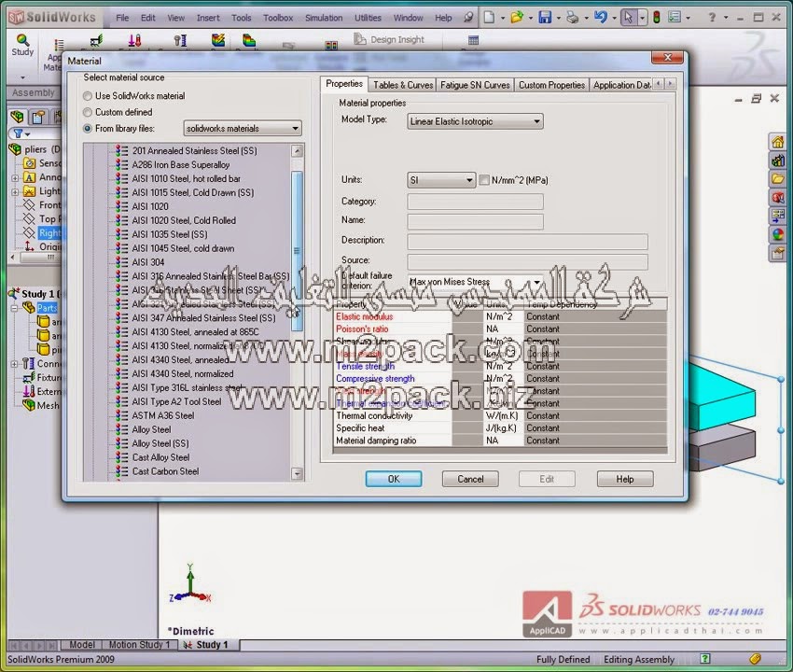
Task: Click the Design Insight icon
Action: 359,39
